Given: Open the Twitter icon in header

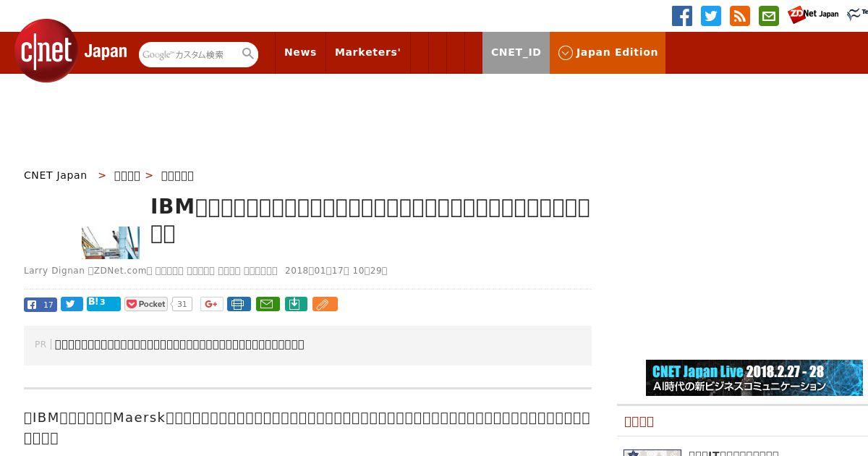Looking at the screenshot, I should [711, 16].
